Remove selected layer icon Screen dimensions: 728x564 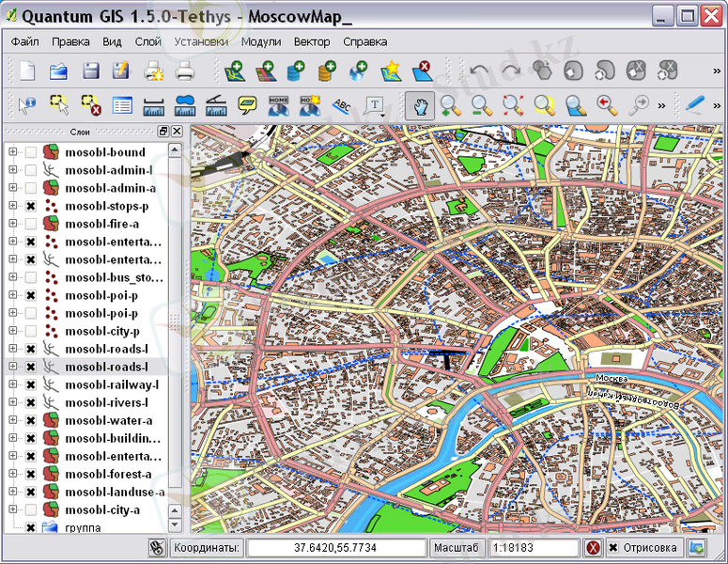(x=422, y=71)
